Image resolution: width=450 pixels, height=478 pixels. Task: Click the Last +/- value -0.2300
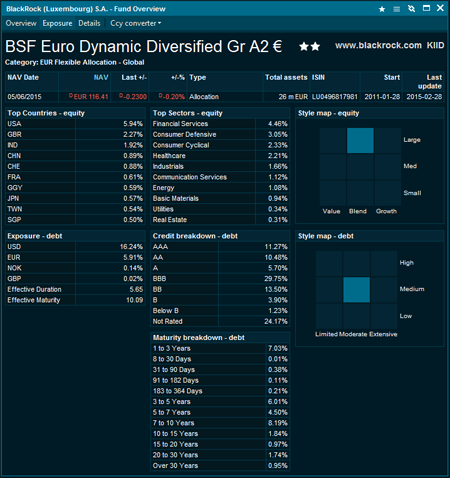click(133, 97)
